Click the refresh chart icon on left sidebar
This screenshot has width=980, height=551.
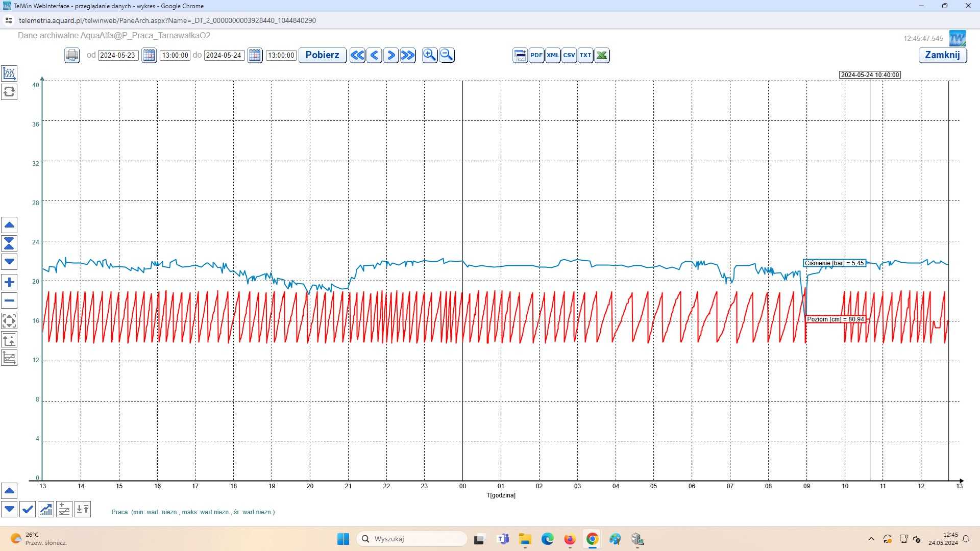(x=9, y=92)
